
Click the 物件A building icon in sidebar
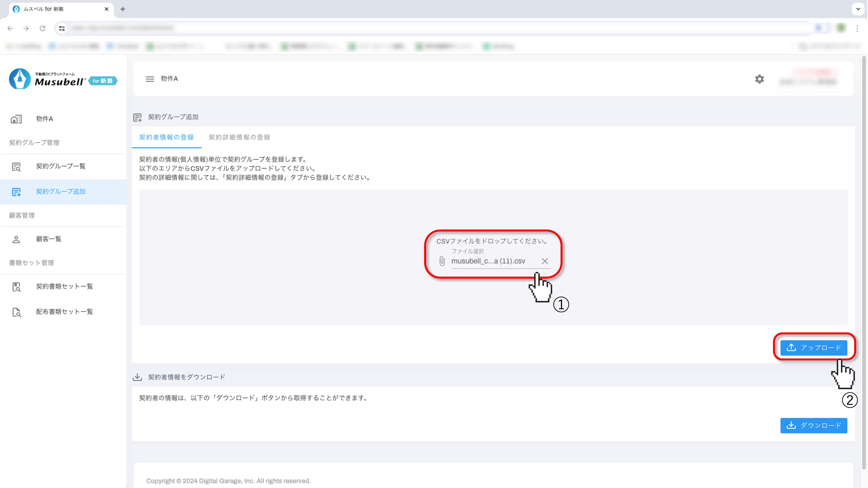(x=16, y=119)
